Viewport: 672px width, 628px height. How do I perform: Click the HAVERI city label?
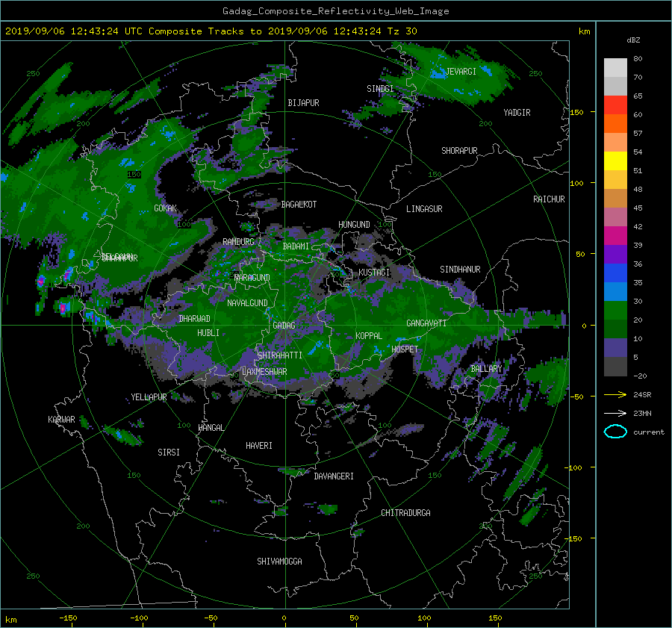point(259,446)
